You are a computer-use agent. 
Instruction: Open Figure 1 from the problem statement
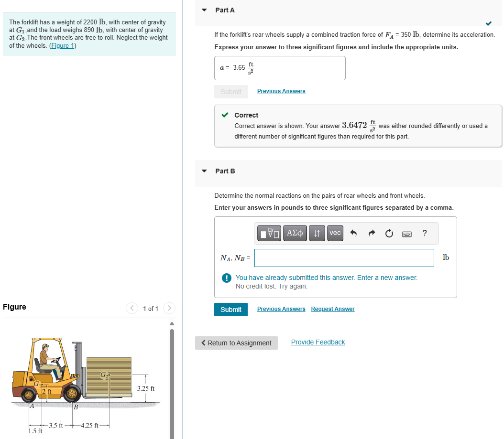point(62,45)
